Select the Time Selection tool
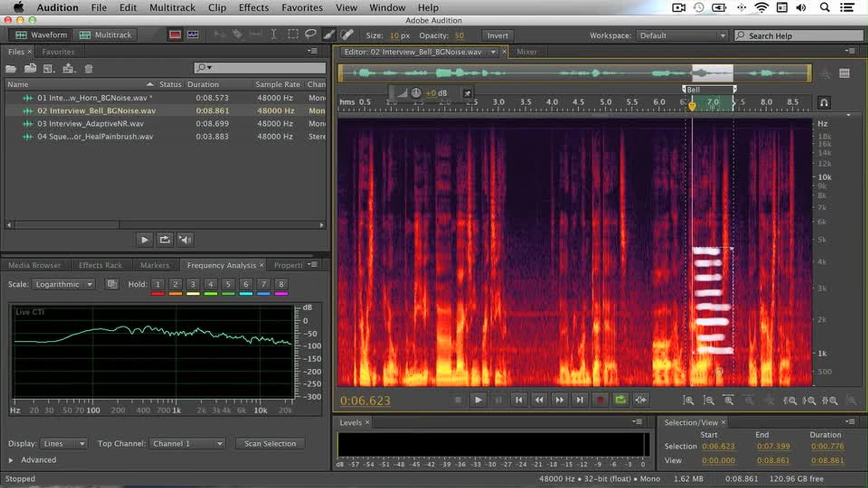Screen dimensions: 868x488 (274, 34)
